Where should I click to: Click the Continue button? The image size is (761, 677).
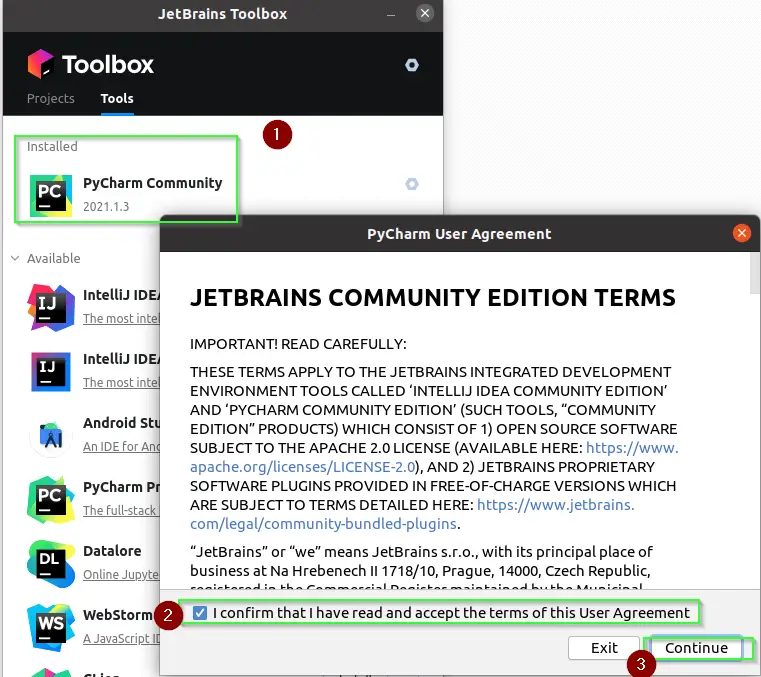pyautogui.click(x=696, y=648)
